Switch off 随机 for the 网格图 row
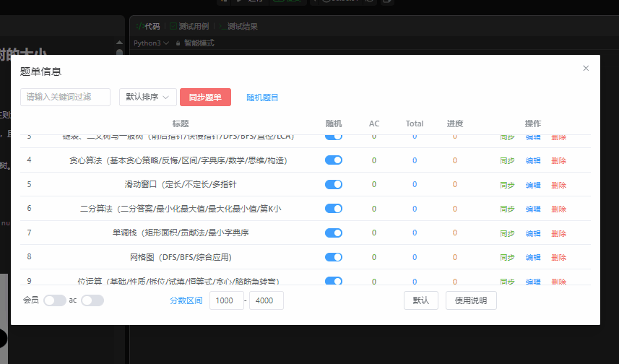The height and width of the screenshot is (364, 619). pos(334,256)
